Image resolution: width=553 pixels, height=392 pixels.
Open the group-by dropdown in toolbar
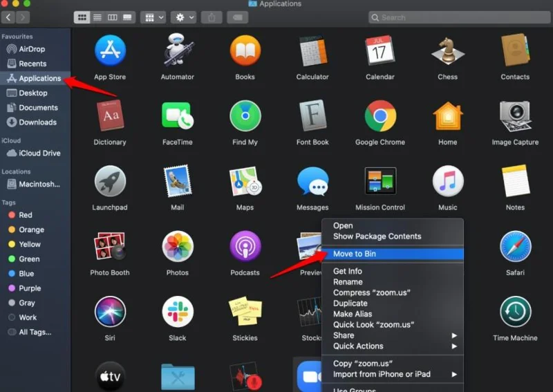[x=153, y=17]
